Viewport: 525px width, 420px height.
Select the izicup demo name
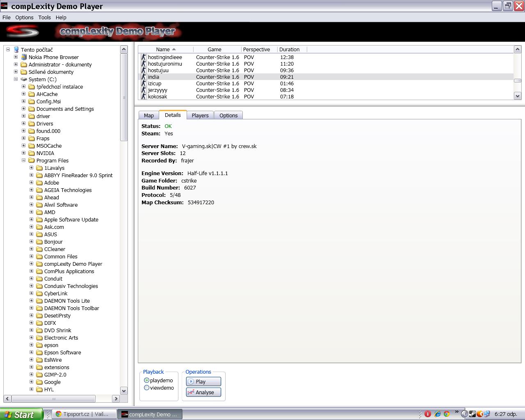[x=155, y=83]
